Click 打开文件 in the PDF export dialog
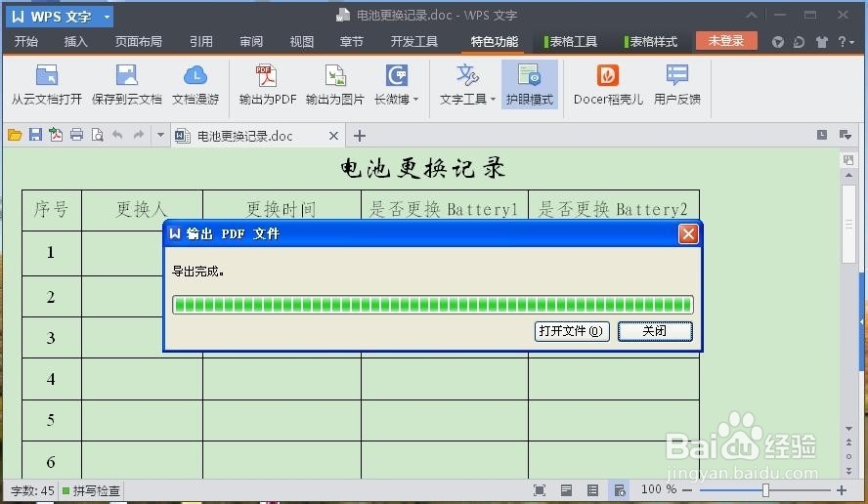Image resolution: width=868 pixels, height=504 pixels. click(572, 331)
